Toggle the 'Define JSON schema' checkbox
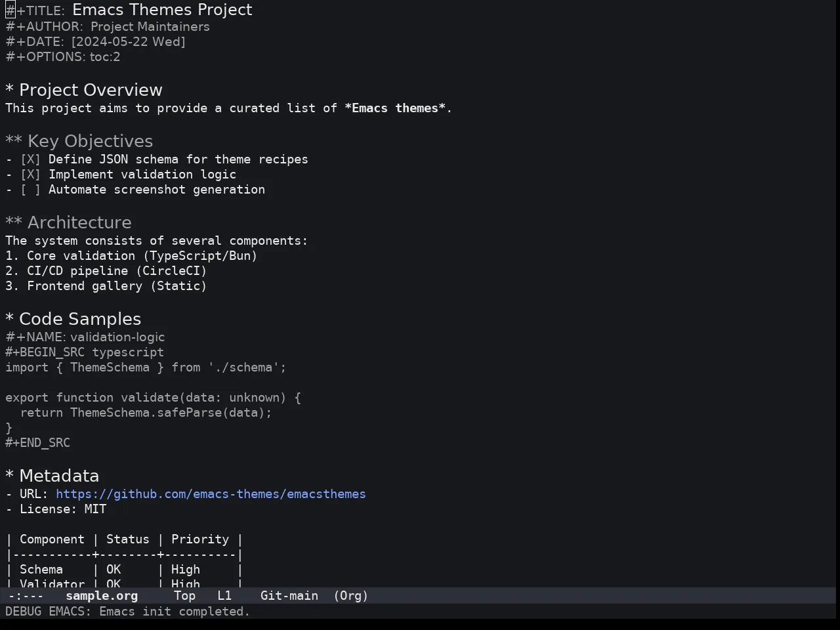840x630 pixels. tap(30, 159)
